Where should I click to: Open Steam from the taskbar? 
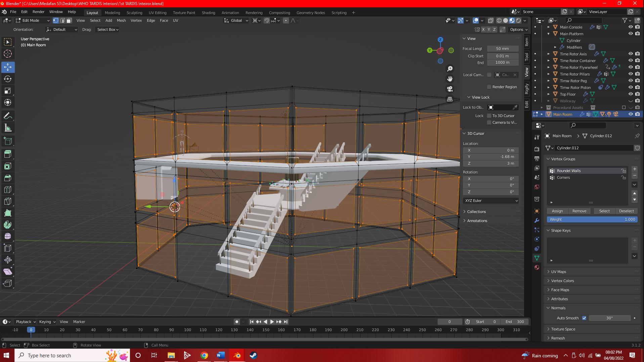(x=253, y=355)
